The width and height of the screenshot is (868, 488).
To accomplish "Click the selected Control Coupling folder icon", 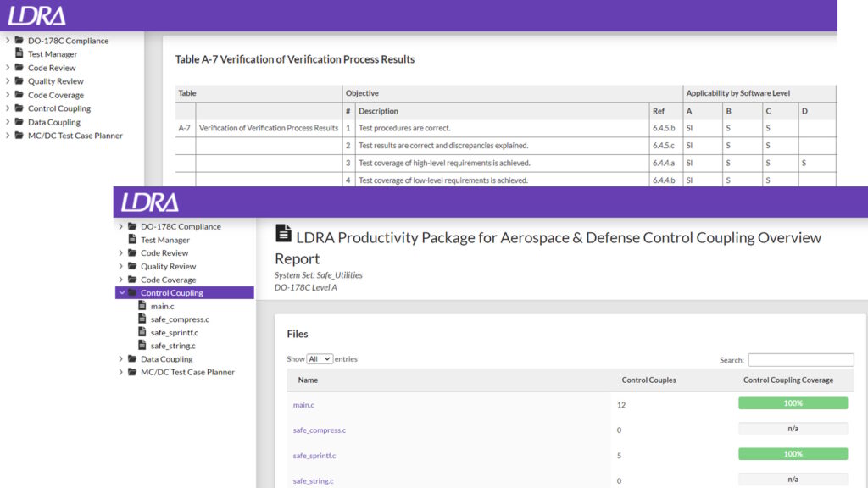I will click(x=132, y=292).
